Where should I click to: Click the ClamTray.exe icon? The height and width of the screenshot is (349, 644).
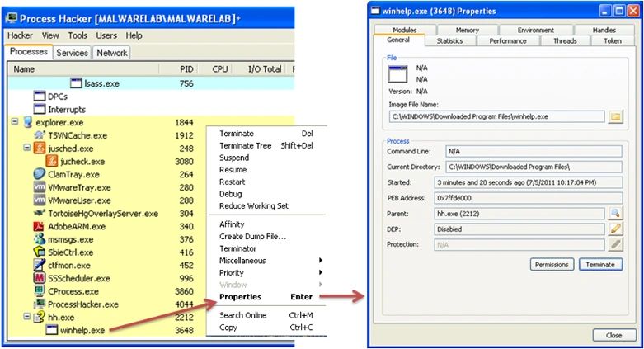point(40,174)
